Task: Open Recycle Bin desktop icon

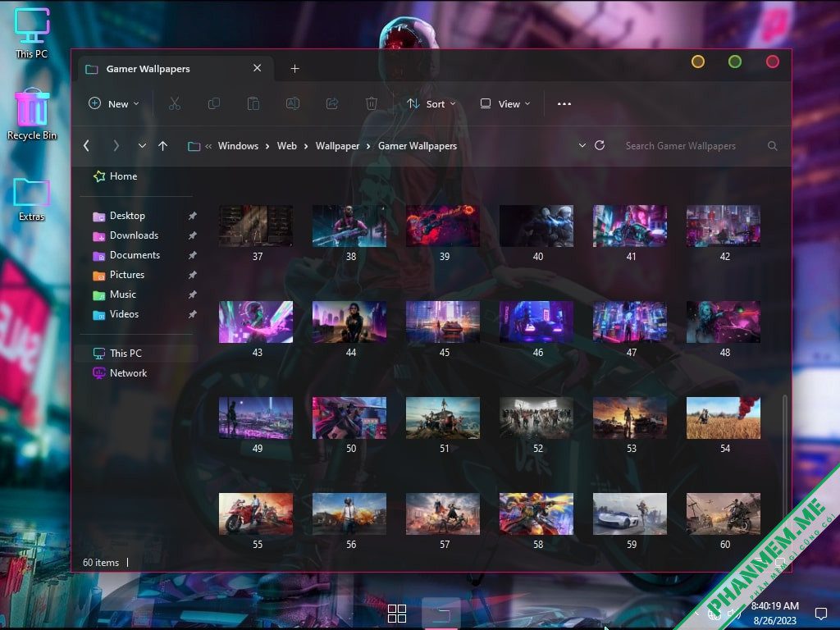Action: coord(32,114)
